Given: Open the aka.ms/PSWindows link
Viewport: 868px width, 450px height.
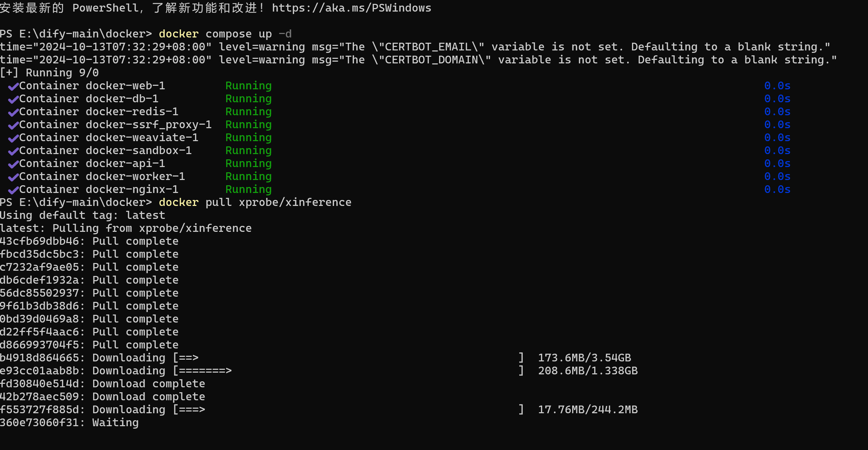Looking at the screenshot, I should click(x=351, y=8).
